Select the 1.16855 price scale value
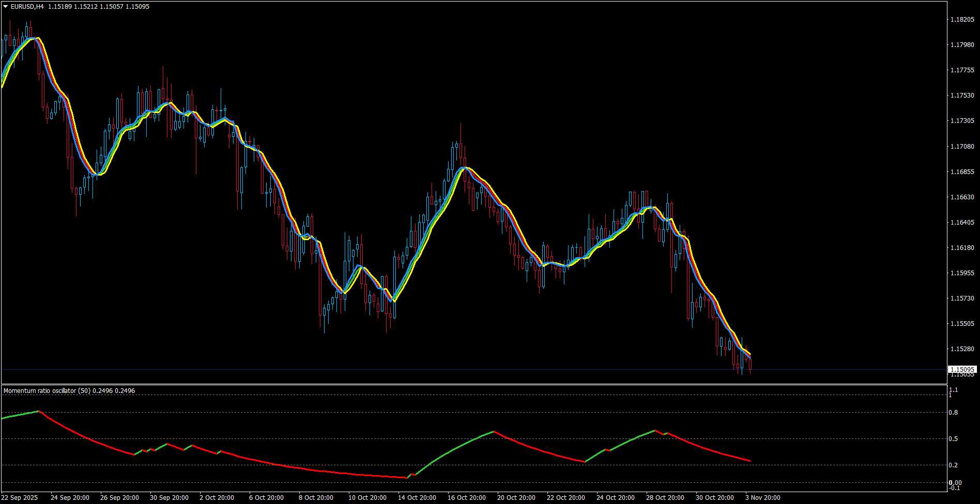 pos(962,172)
